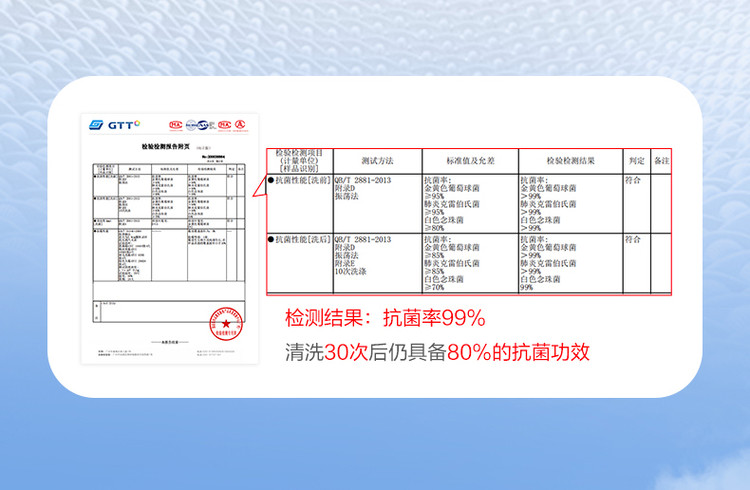Click the red callout pointer beside the table
The width and height of the screenshot is (750, 490).
[x=257, y=198]
